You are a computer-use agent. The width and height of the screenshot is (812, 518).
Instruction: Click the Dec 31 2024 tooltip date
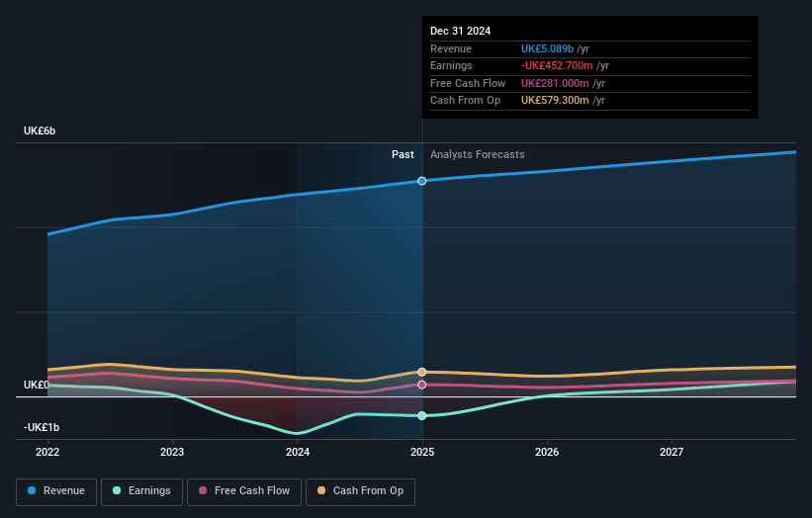coord(460,31)
